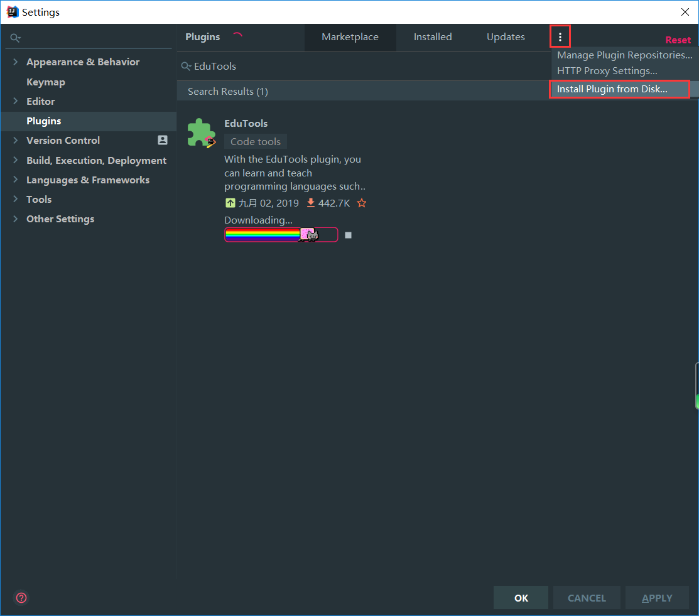Expand the Build, Execution, Deployment node

pyautogui.click(x=15, y=160)
